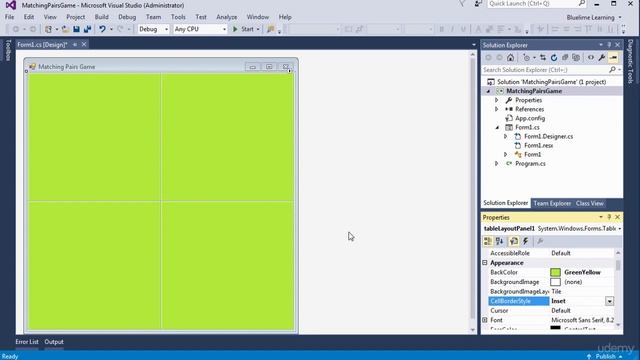Click the Undo arrow icon
Viewport: 640px width, 360px height.
click(x=102, y=29)
